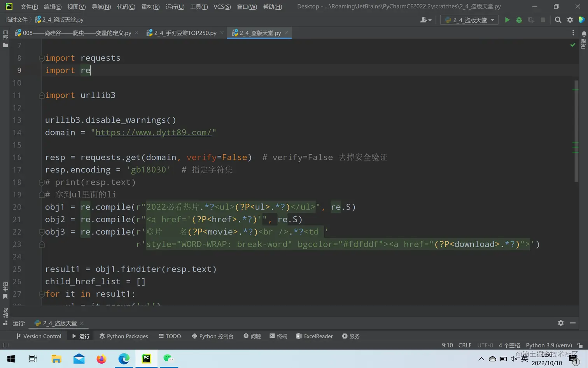
Task: Open the 服务 services tool window
Action: pos(351,336)
